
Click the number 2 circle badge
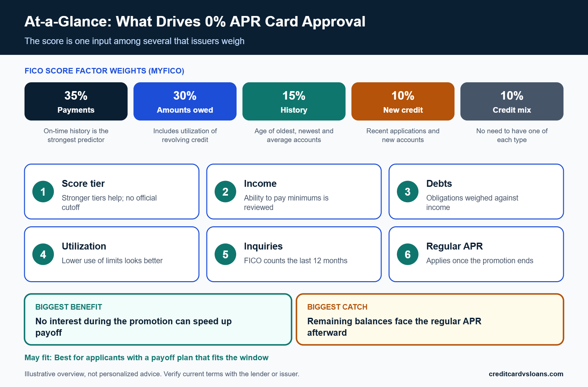(225, 192)
